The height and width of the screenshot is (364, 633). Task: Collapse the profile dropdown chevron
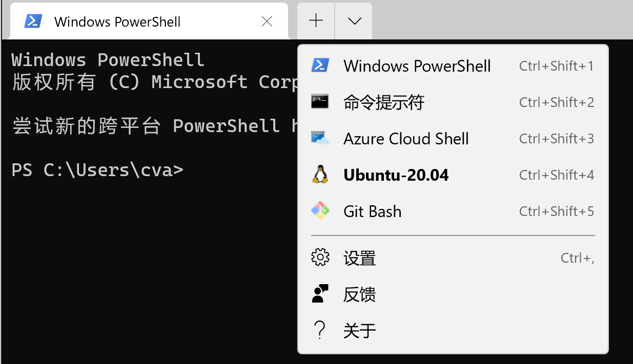(x=353, y=21)
